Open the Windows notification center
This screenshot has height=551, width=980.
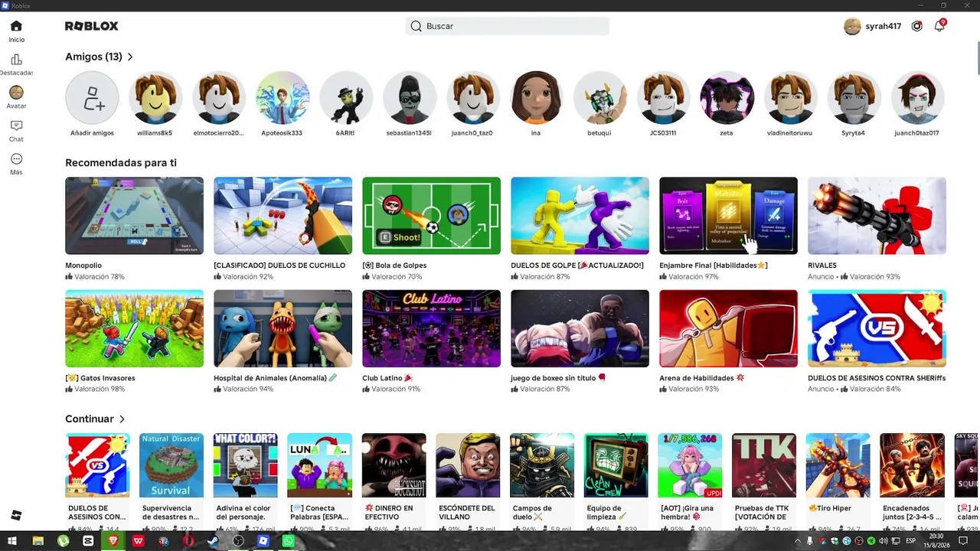(963, 541)
